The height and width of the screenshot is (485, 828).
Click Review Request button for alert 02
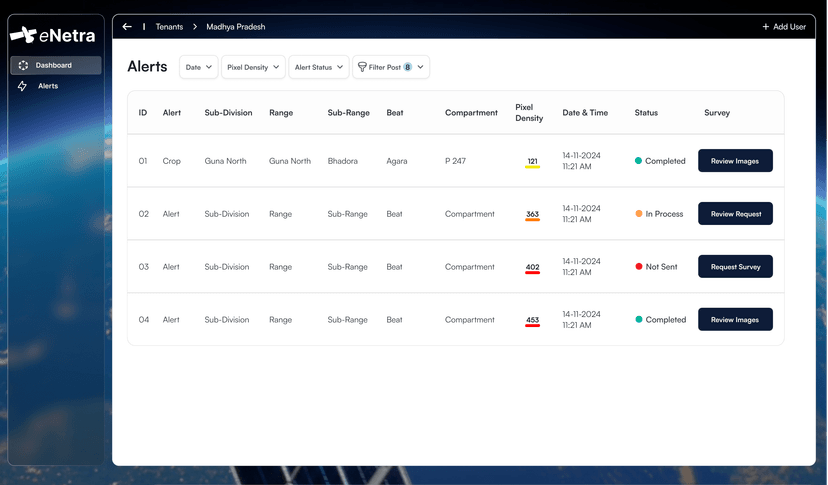[x=735, y=214]
